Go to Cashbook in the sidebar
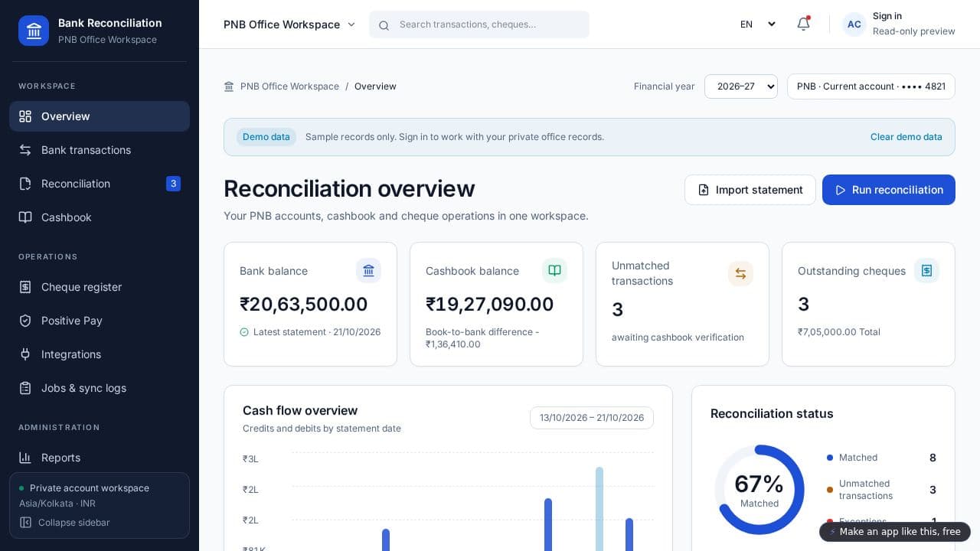980x551 pixels. coord(100,217)
